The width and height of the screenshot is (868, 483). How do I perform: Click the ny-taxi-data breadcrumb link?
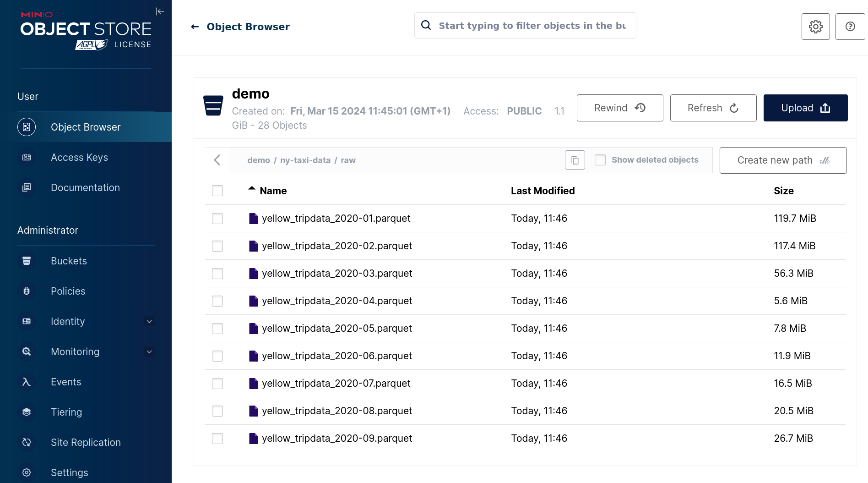tap(305, 160)
